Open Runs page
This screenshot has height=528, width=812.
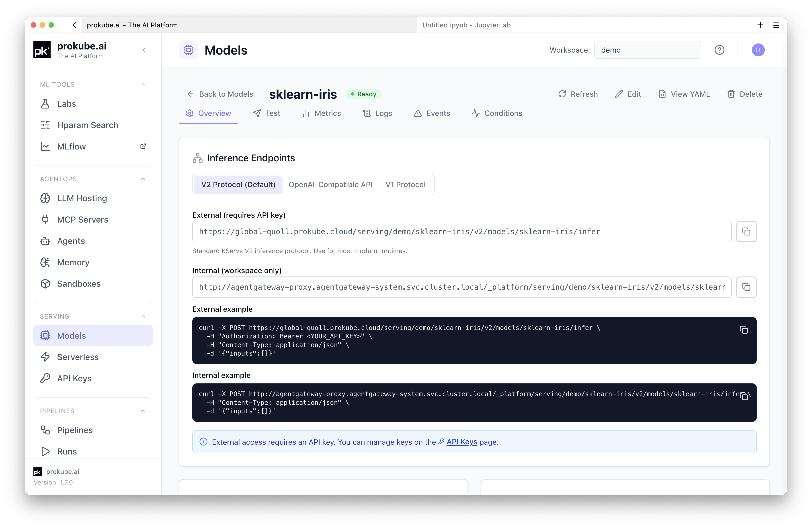click(93, 452)
